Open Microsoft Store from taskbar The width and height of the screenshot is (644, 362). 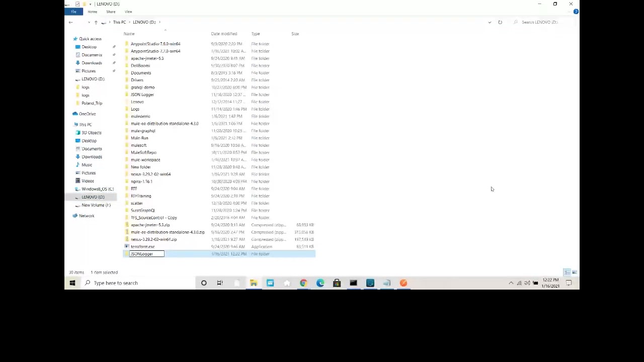337,283
